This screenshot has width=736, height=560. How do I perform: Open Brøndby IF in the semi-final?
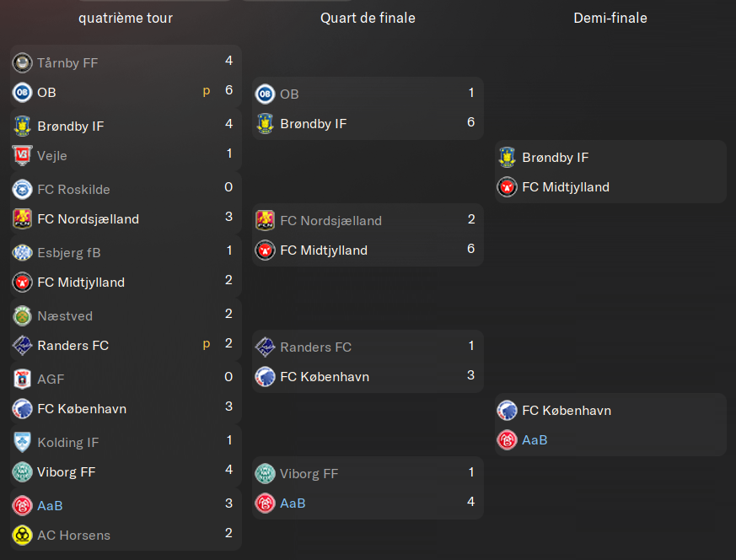point(556,157)
